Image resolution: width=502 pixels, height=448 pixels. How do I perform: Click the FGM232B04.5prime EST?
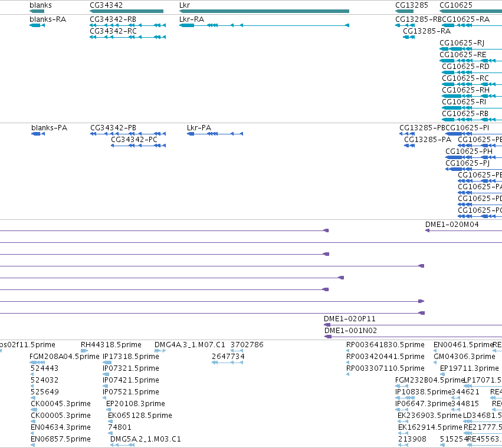point(402,386)
